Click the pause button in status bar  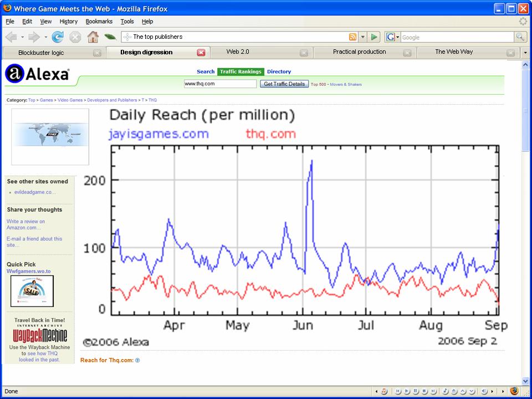[x=415, y=391]
